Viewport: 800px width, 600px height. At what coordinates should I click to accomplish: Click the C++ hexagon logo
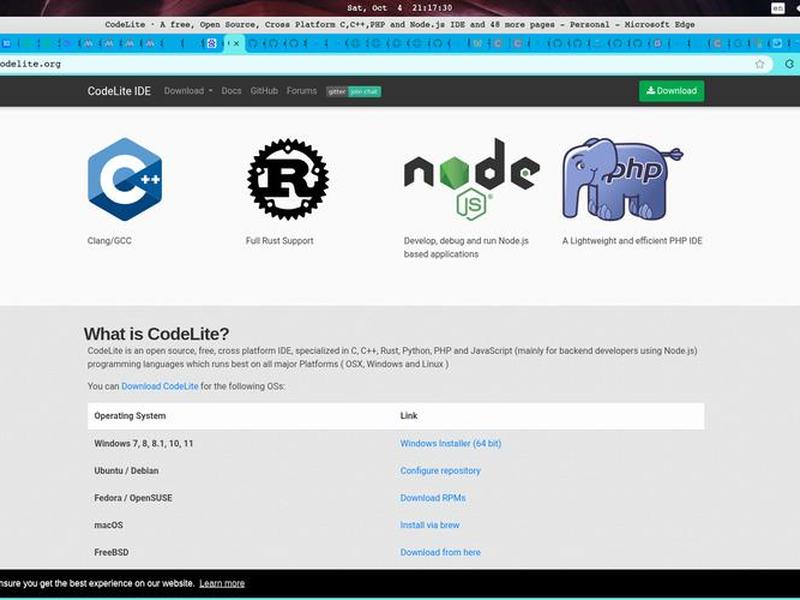[125, 179]
